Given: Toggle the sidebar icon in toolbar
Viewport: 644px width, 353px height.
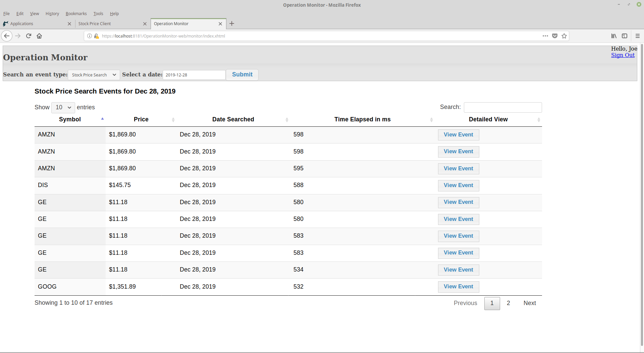Looking at the screenshot, I should tap(625, 36).
